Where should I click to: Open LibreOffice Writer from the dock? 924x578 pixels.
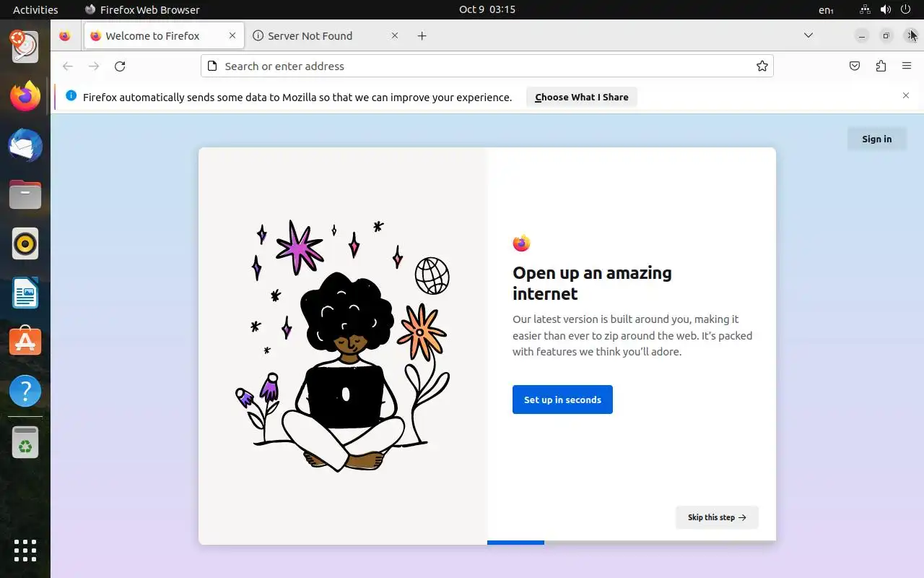coord(25,293)
